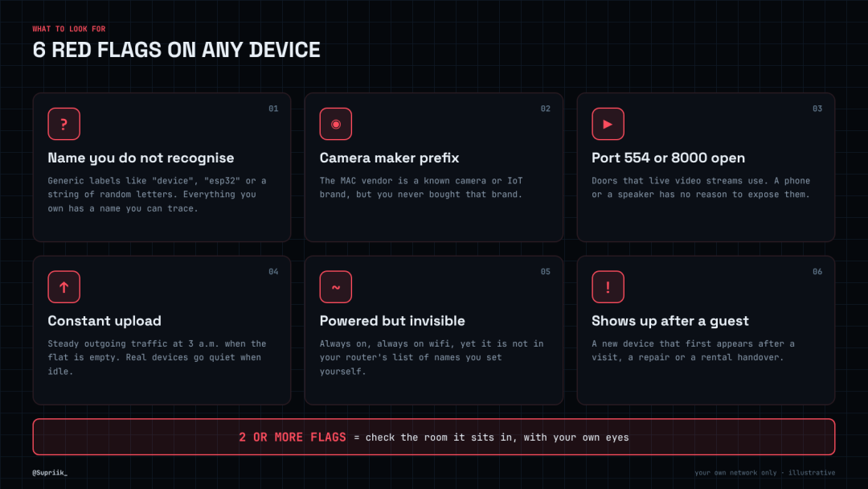Click the number 01 on the first card
868x489 pixels.
[x=273, y=109]
